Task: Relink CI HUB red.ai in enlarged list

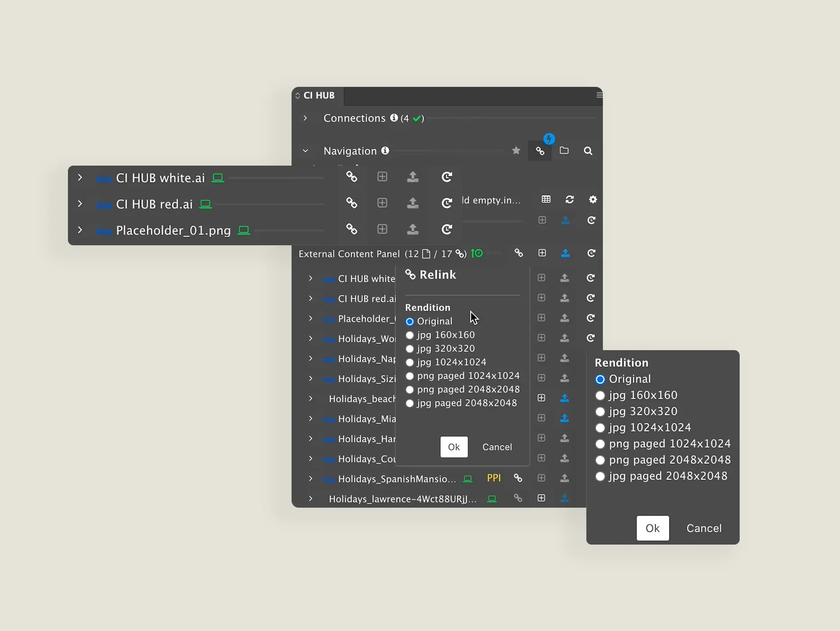Action: pos(351,203)
